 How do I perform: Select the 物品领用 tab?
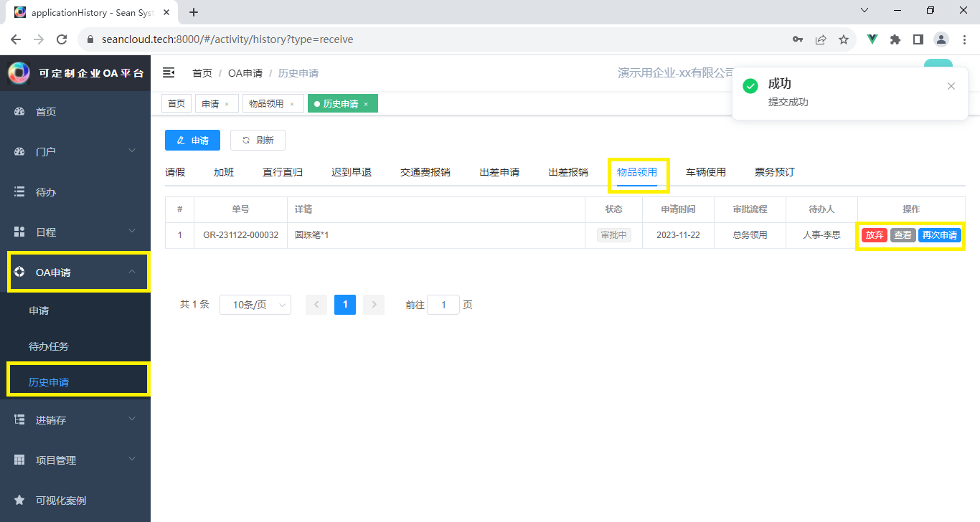point(637,172)
